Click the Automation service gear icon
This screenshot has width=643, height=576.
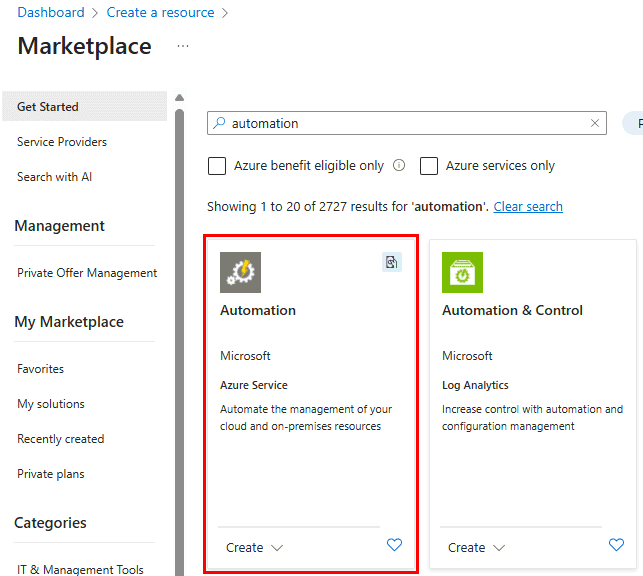(x=240, y=272)
